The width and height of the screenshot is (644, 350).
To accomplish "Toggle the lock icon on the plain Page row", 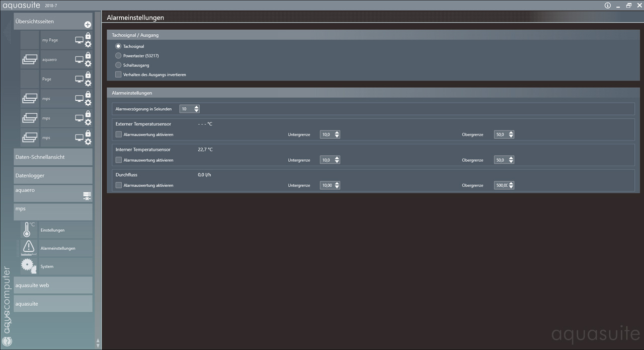I will coord(88,75).
